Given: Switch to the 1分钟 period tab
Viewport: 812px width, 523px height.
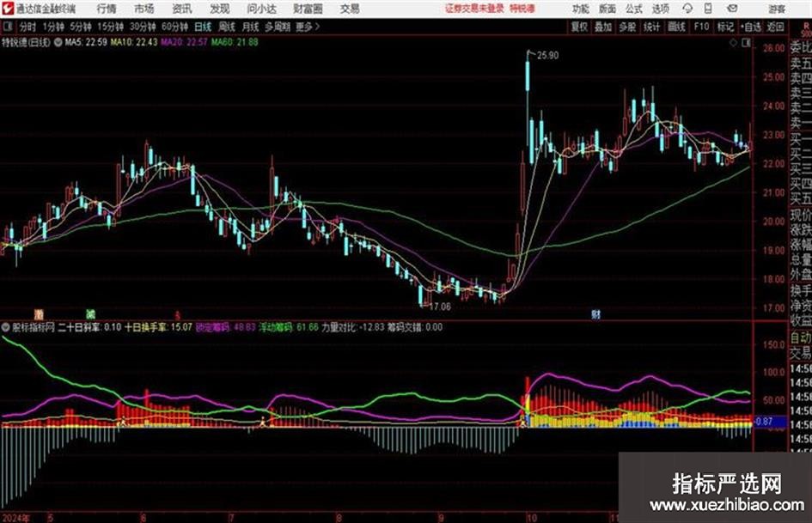Looking at the screenshot, I should pos(53,27).
